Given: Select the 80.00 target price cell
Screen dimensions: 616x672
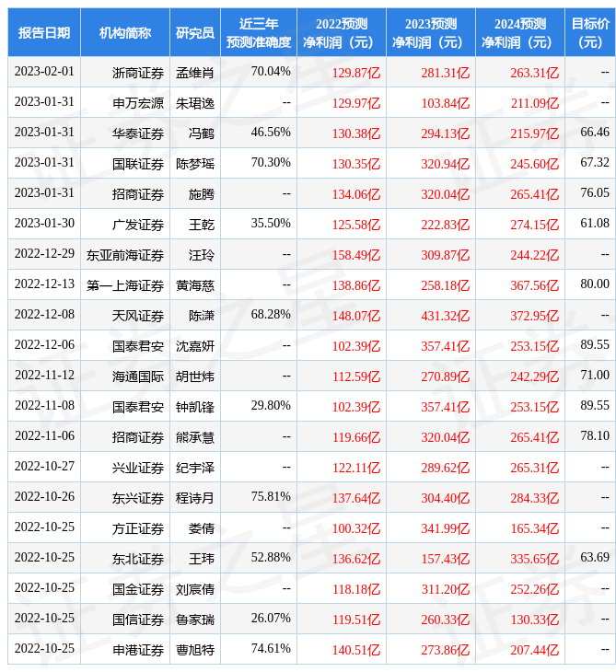Looking at the screenshot, I should click(595, 284).
